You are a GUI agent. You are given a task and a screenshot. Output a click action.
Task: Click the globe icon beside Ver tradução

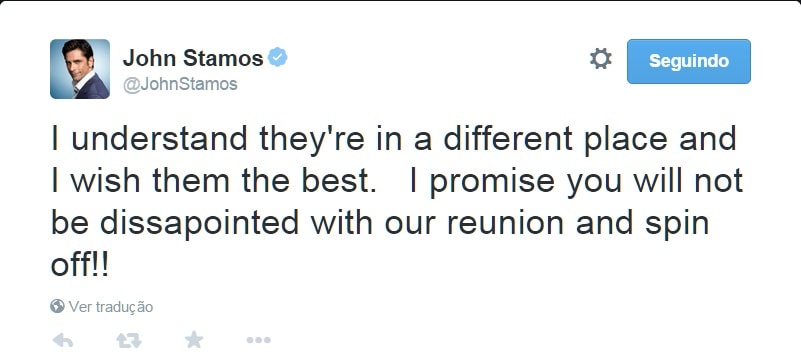click(57, 306)
